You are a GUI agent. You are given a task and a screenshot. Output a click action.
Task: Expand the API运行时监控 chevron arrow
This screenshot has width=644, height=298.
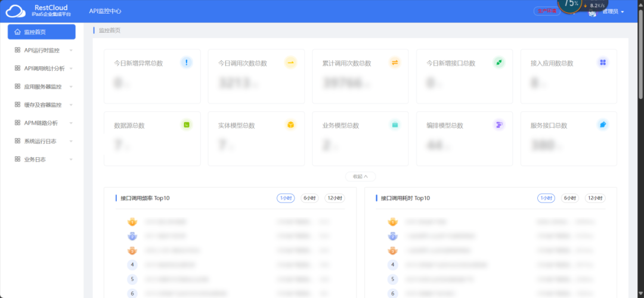[71, 51]
